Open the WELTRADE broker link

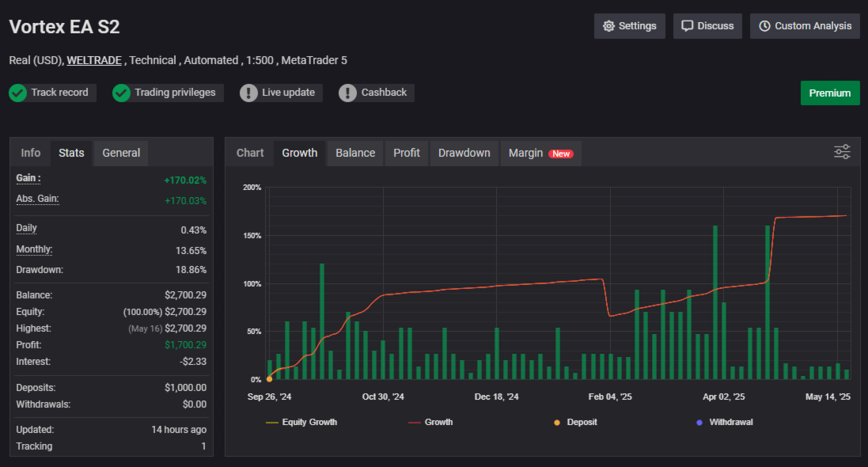pos(94,60)
